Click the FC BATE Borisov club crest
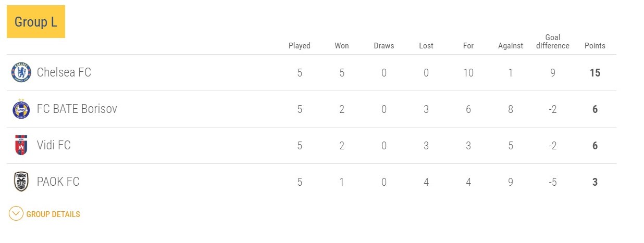 pyautogui.click(x=21, y=109)
